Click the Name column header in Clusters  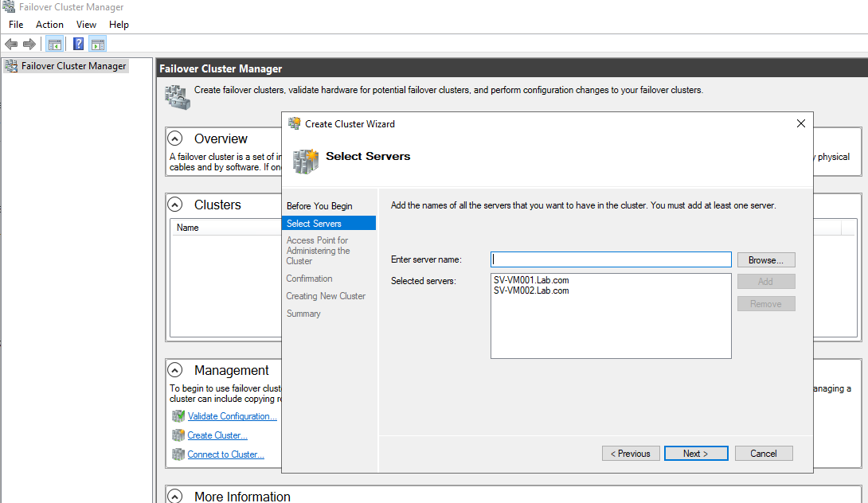click(187, 228)
